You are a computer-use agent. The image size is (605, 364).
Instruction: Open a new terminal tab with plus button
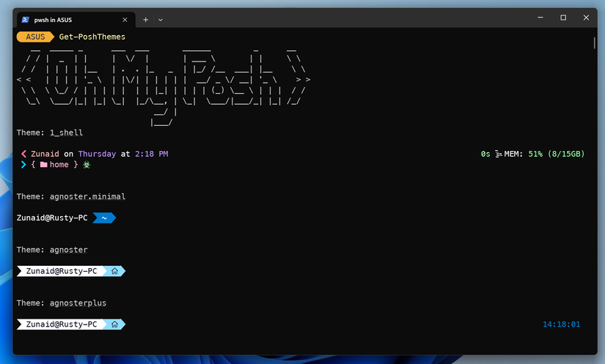tap(145, 20)
